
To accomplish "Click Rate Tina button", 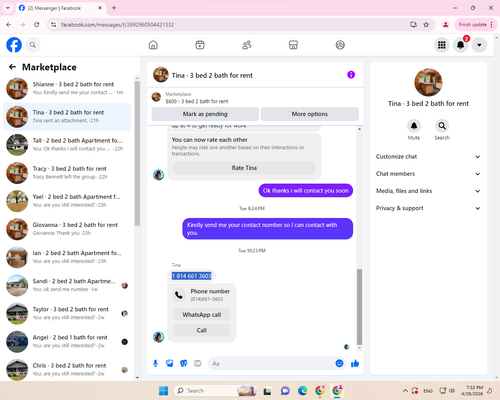I will coord(244,168).
